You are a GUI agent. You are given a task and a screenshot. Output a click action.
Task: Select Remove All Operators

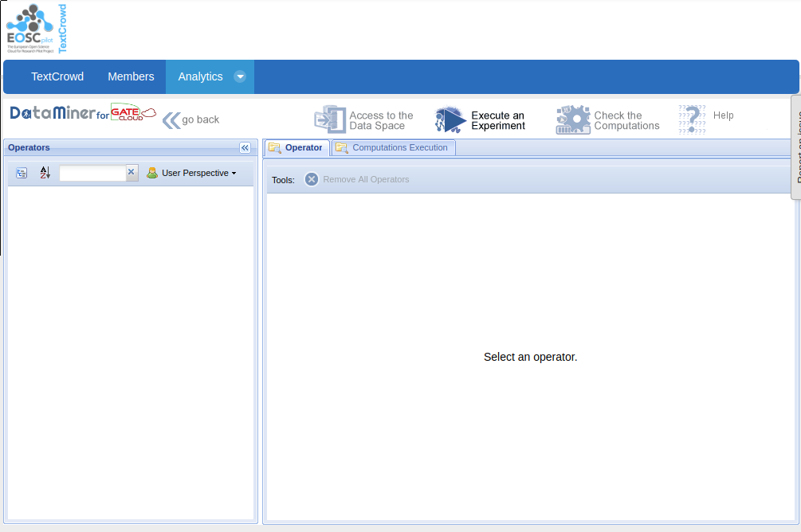coord(366,179)
